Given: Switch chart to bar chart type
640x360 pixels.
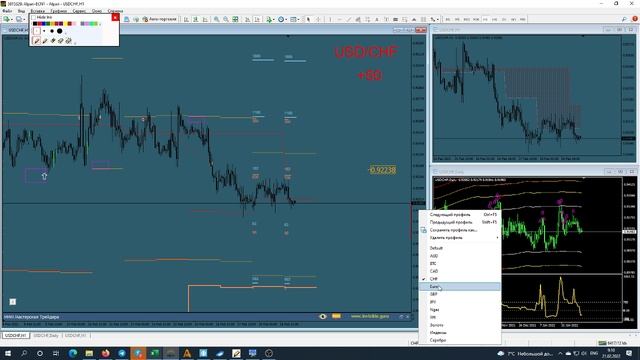Looking at the screenshot, I should 186,19.
